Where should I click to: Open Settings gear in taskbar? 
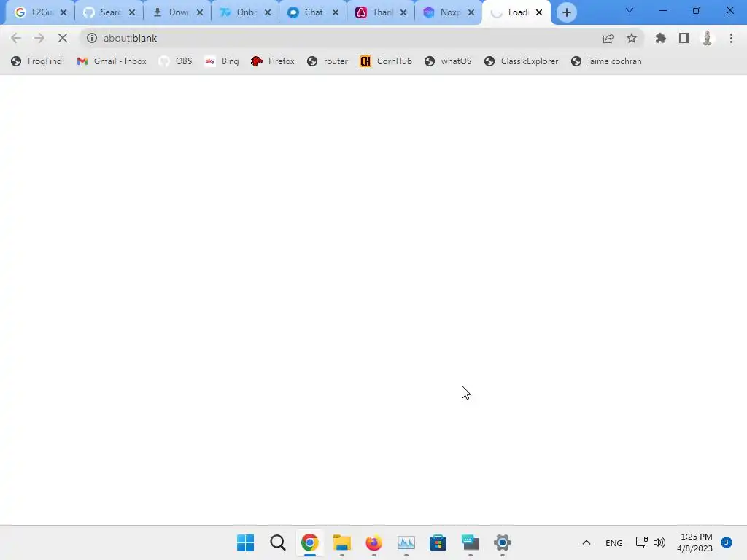pyautogui.click(x=502, y=542)
